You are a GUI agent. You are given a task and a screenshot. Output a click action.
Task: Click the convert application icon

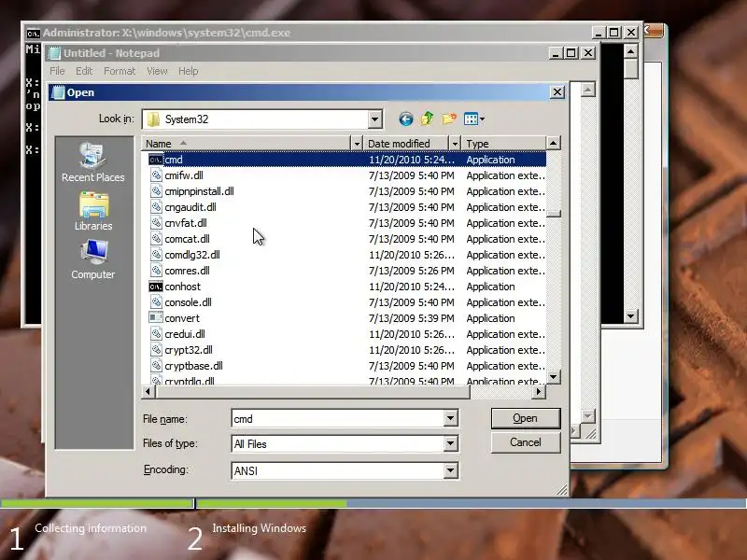pos(156,317)
